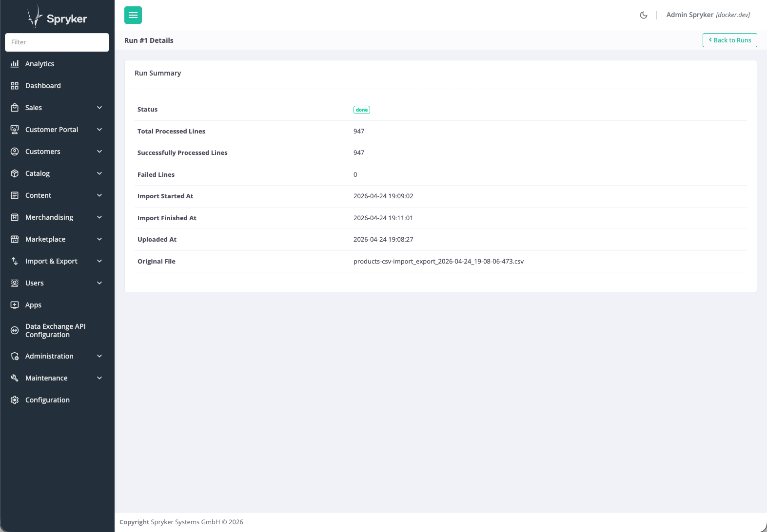The height and width of the screenshot is (532, 767).
Task: Go back using Back to Runs button
Action: point(729,40)
